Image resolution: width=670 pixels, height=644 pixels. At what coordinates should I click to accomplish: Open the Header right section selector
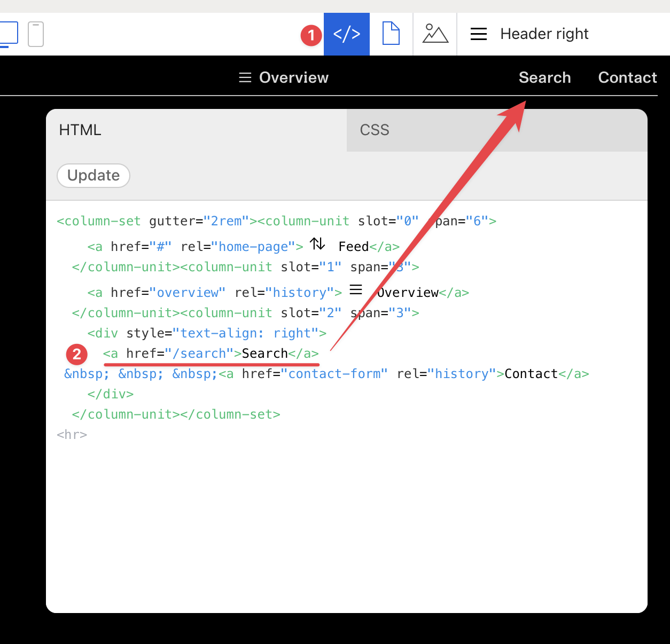point(544,34)
